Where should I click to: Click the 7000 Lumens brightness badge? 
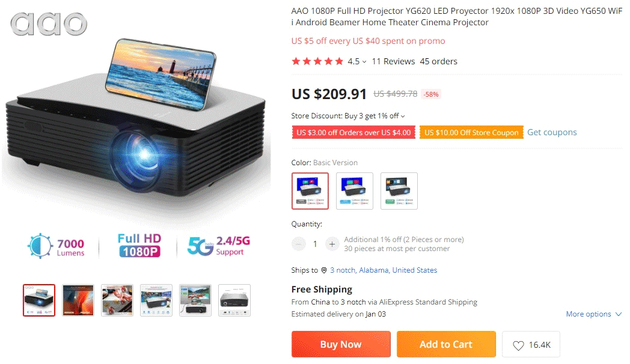tap(57, 246)
